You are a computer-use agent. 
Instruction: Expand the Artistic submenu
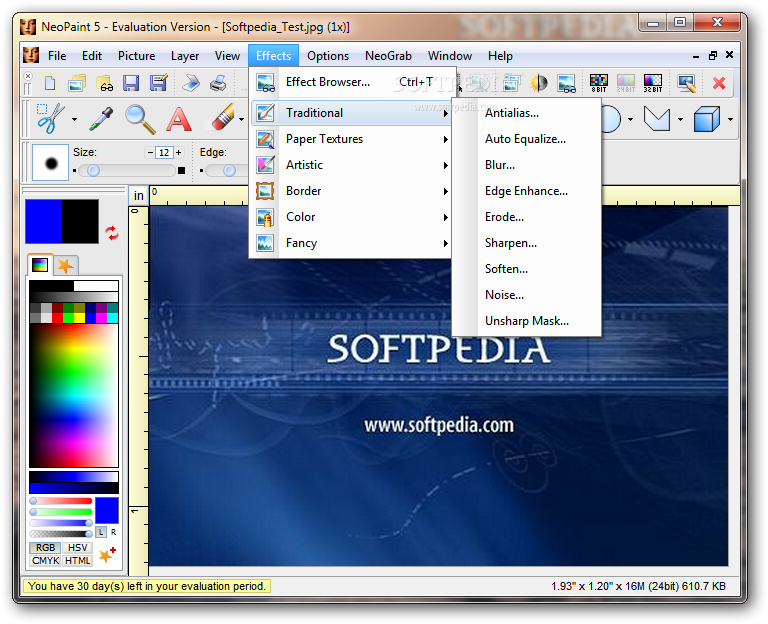(x=351, y=165)
